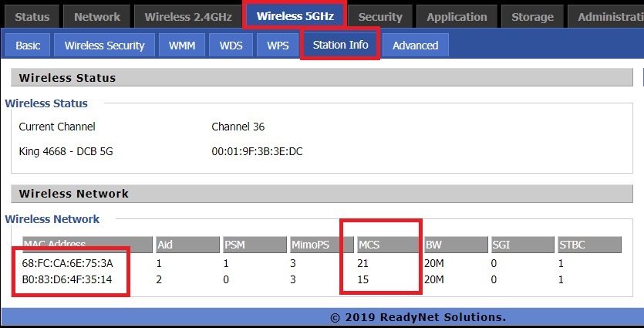Open the Wireless Security sub-tab

point(104,46)
